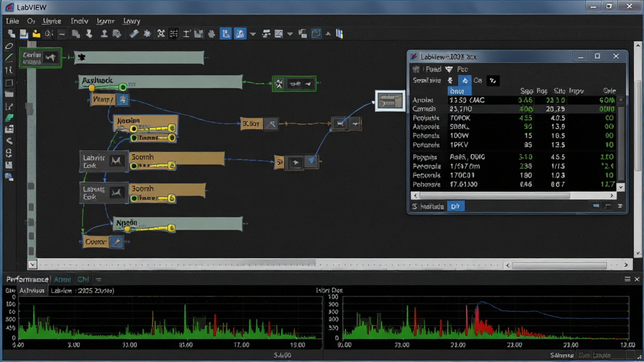Image resolution: width=644 pixels, height=362 pixels.
Task: Click the yellow slider under upper Soomh
Action: 152,165
